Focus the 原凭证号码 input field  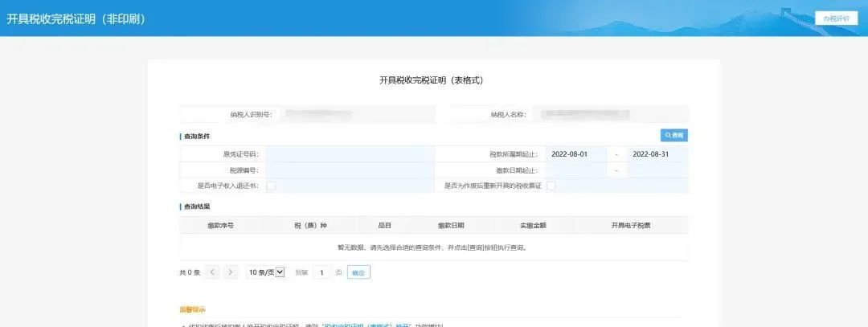(x=350, y=154)
